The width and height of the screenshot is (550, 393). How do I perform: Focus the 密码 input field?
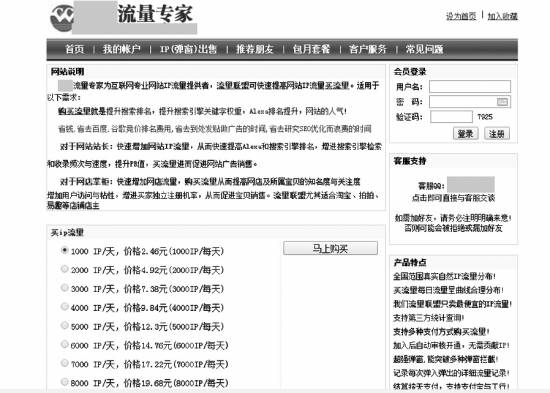point(470,102)
